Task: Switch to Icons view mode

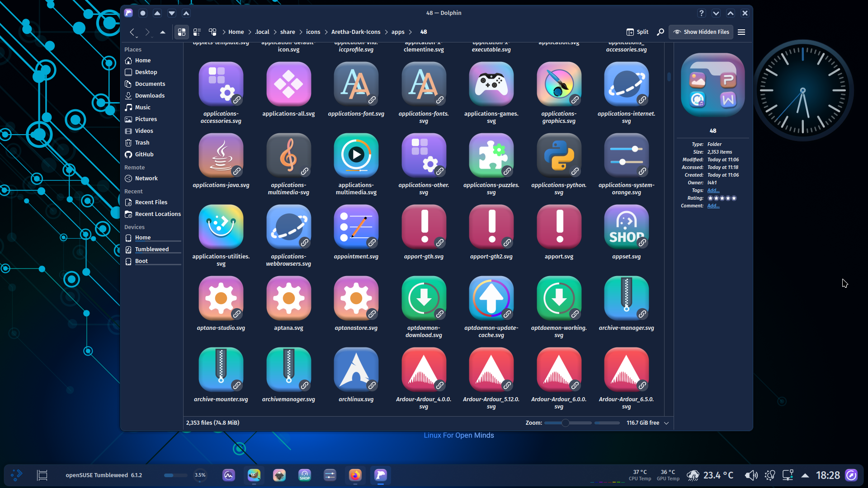Action: (x=182, y=32)
